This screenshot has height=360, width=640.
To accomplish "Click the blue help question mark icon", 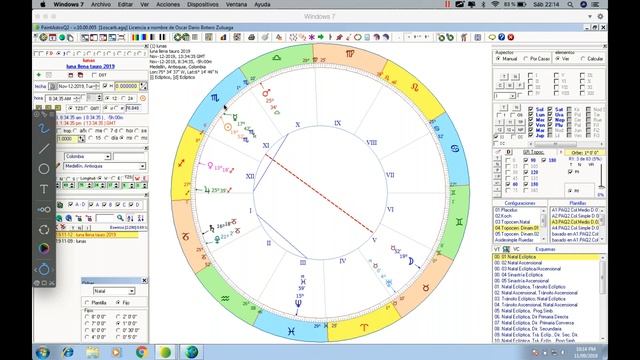I will coord(501,37).
